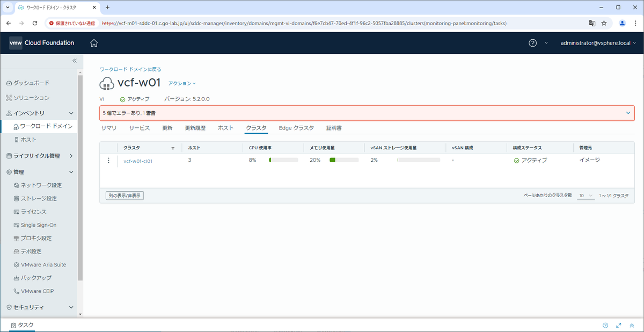The width and height of the screenshot is (644, 332).
Task: Open row actions menu for vcf-w01-cl01
Action: (108, 160)
